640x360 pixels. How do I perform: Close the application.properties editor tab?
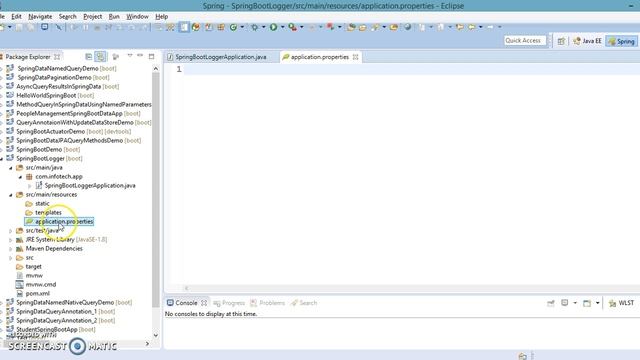(x=356, y=57)
